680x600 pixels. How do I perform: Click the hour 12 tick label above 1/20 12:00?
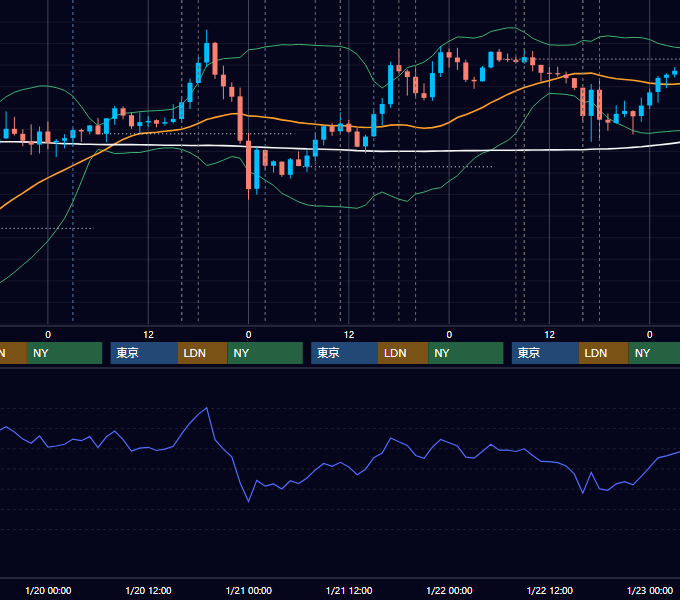click(x=148, y=335)
